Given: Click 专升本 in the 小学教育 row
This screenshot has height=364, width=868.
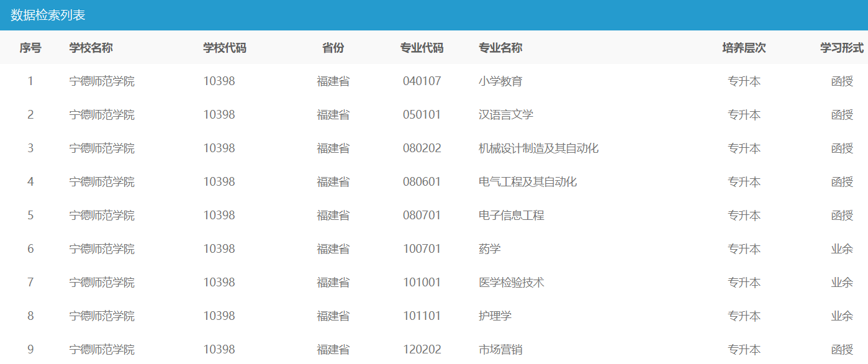Looking at the screenshot, I should click(744, 81).
